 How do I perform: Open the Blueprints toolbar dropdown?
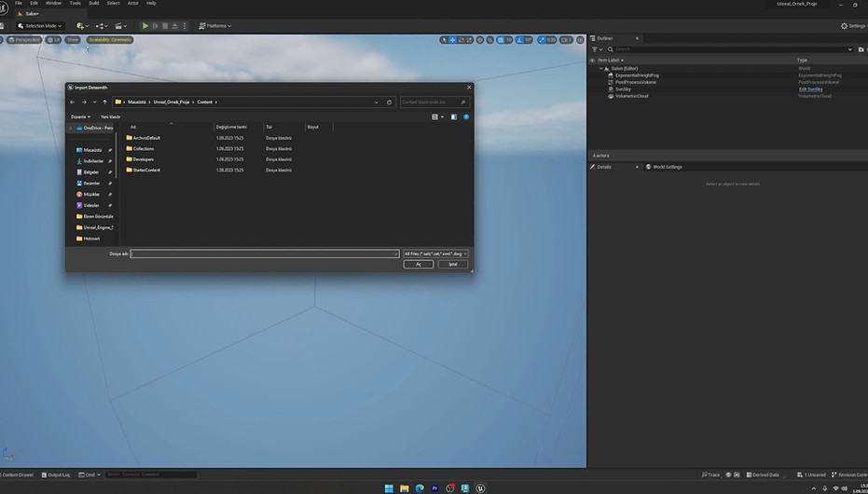[x=102, y=26]
